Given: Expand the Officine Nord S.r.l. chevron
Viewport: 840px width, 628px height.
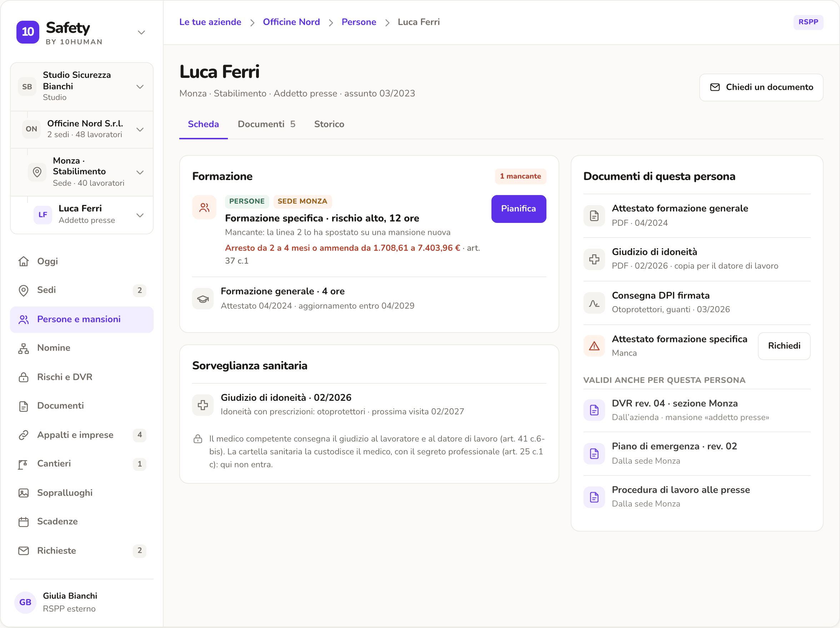Looking at the screenshot, I should point(140,130).
